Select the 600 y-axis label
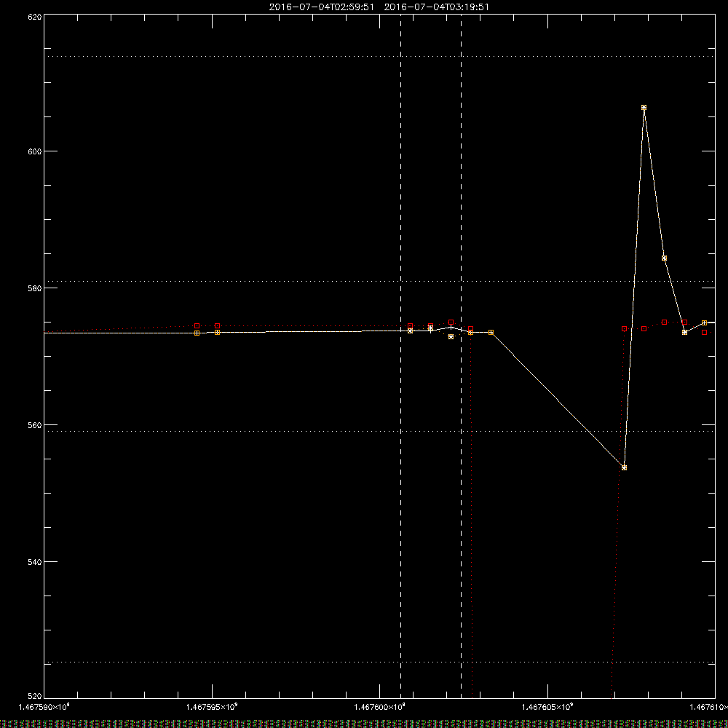The width and height of the screenshot is (728, 728). (35, 151)
